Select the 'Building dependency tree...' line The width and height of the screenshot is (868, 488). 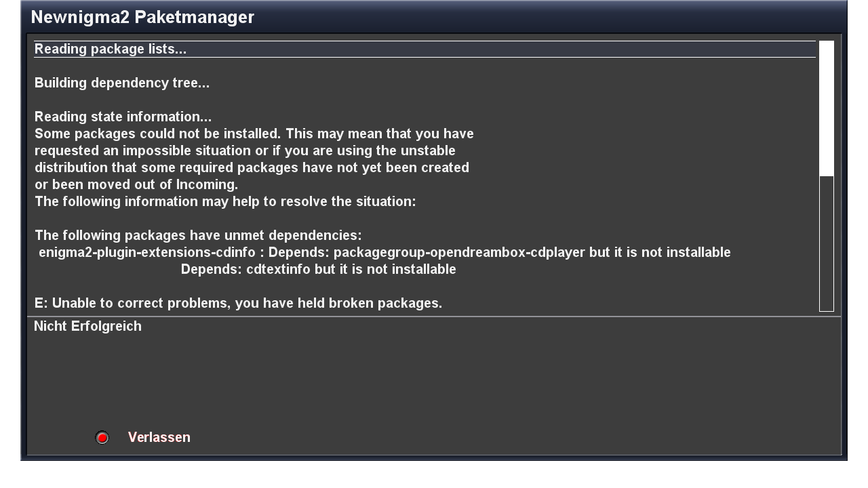122,83
